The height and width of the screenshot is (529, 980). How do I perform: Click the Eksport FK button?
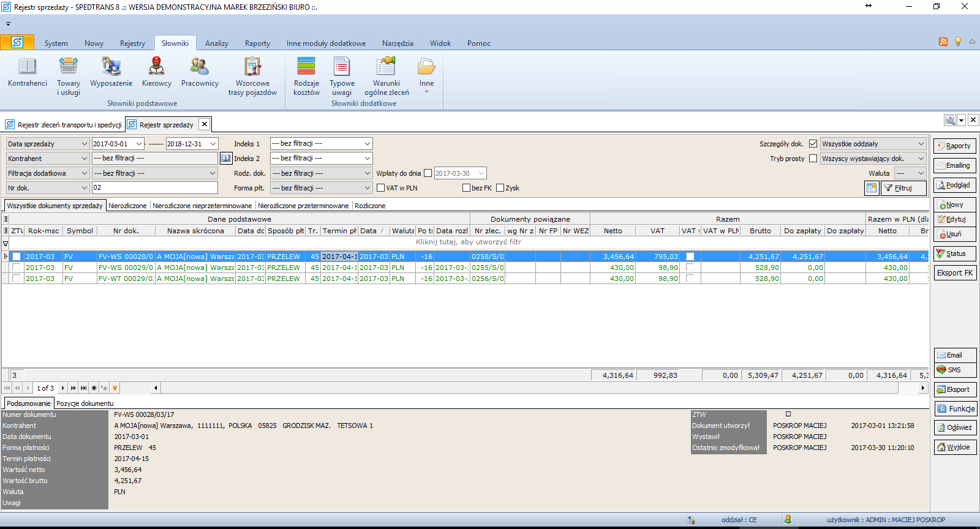pos(955,273)
